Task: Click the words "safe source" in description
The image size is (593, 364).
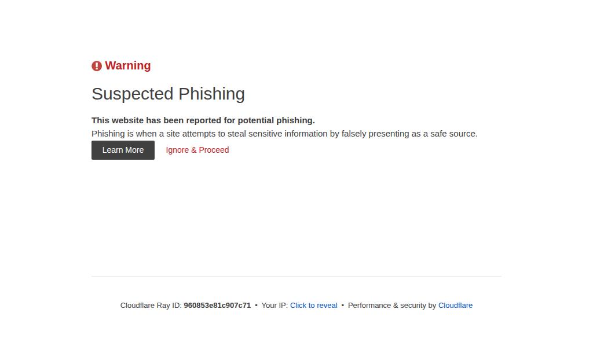Action: tap(453, 134)
